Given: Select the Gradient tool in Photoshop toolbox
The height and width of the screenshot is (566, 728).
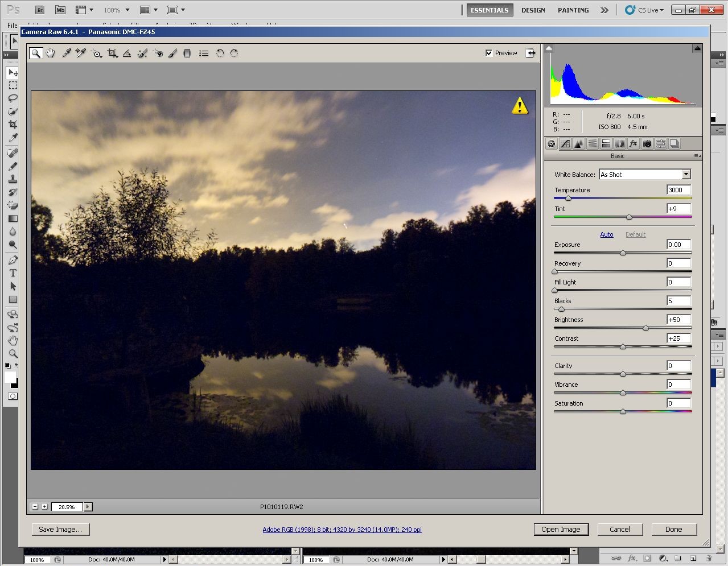Looking at the screenshot, I should coord(13,218).
